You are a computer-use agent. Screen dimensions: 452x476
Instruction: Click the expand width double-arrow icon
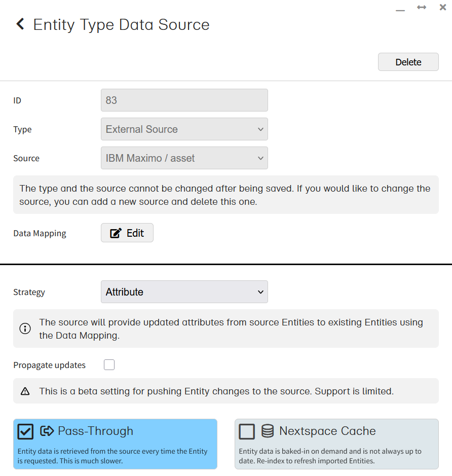422,7
